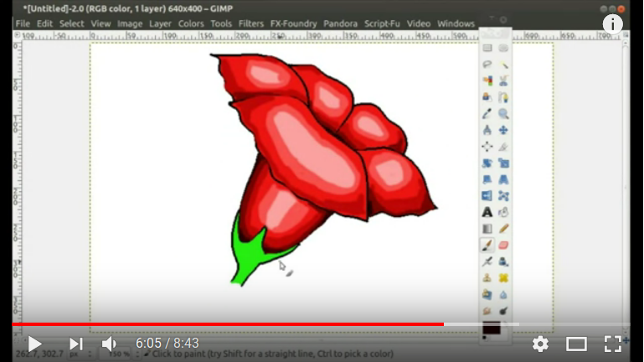Open YouTube settings gear menu
644x362 pixels.
pyautogui.click(x=540, y=344)
